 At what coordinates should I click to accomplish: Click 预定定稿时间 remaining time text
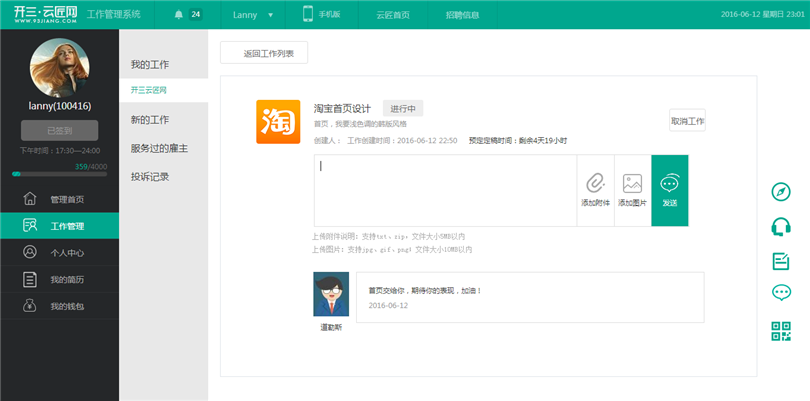[518, 141]
